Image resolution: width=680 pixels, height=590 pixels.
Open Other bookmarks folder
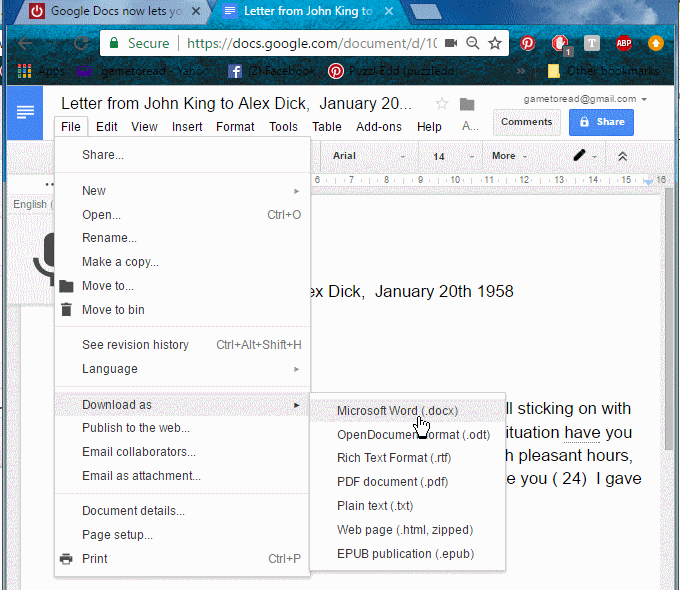pyautogui.click(x=604, y=71)
